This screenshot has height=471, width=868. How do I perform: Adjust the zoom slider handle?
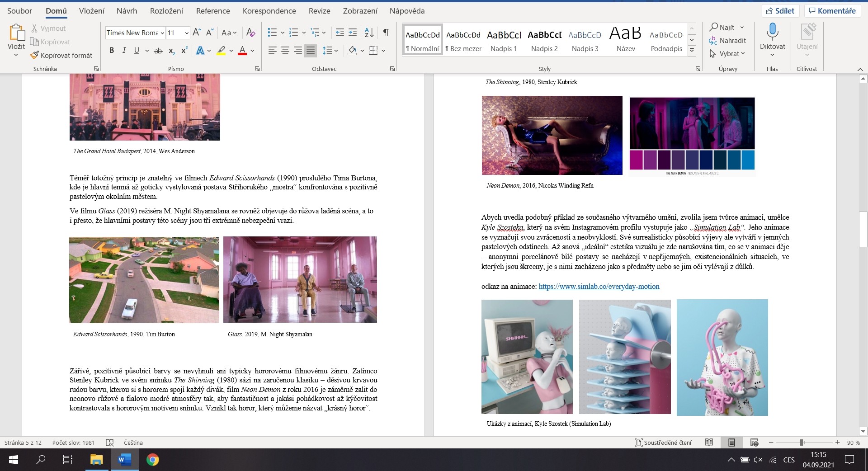801,443
